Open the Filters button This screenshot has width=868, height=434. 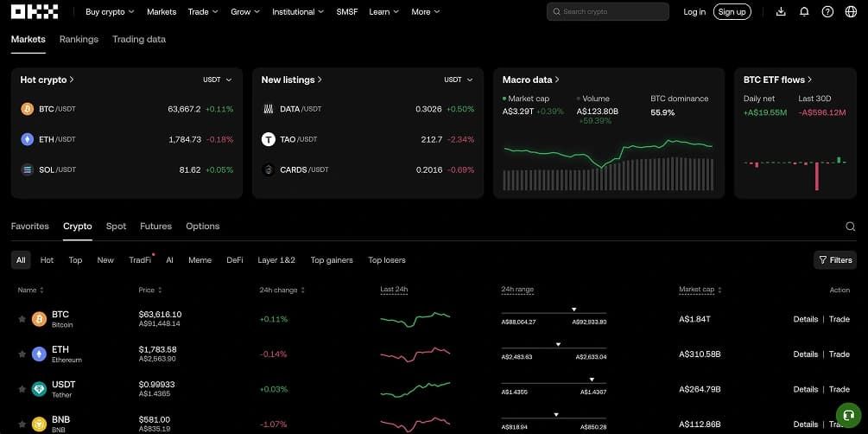point(835,260)
